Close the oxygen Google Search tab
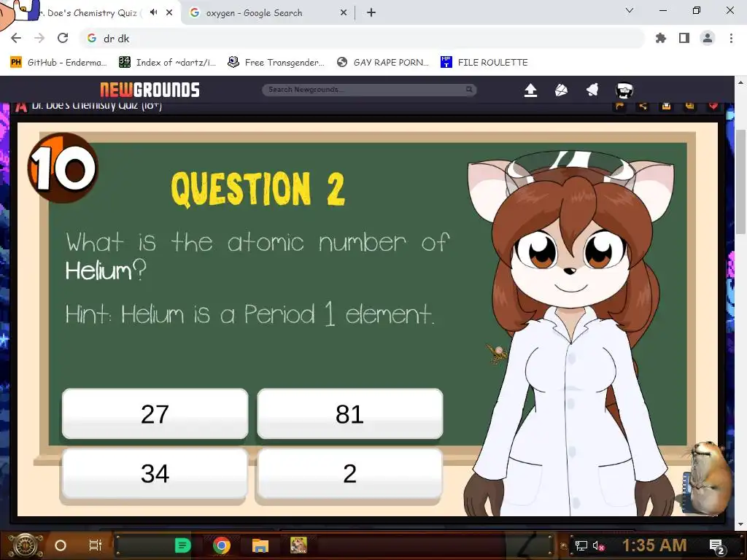Viewport: 747px width, 560px height. 344,13
